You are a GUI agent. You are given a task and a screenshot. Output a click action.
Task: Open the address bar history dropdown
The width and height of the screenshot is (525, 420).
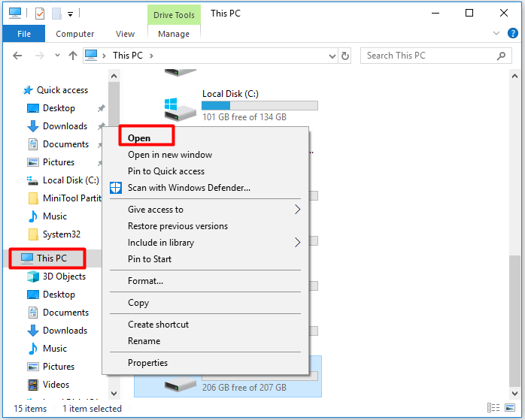click(x=332, y=56)
